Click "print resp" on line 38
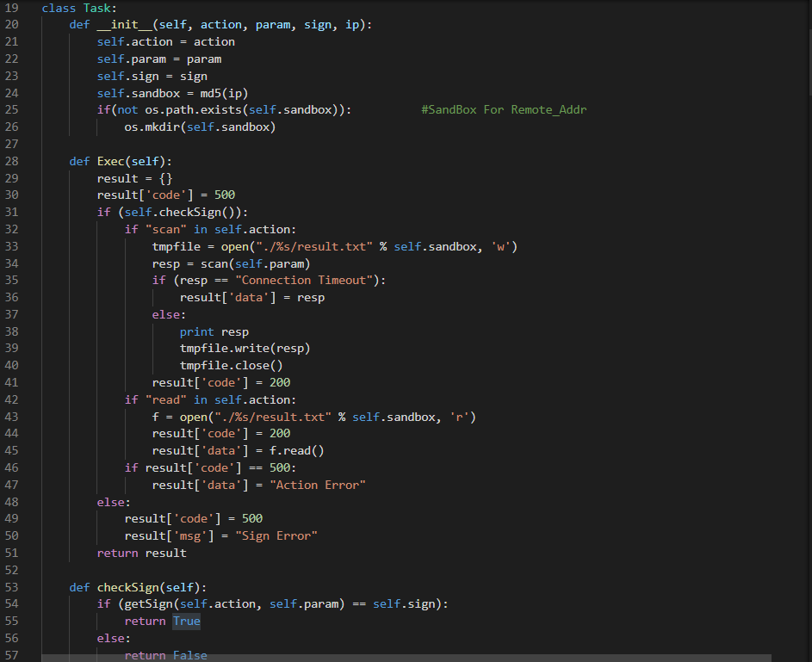This screenshot has height=662, width=812. (214, 331)
